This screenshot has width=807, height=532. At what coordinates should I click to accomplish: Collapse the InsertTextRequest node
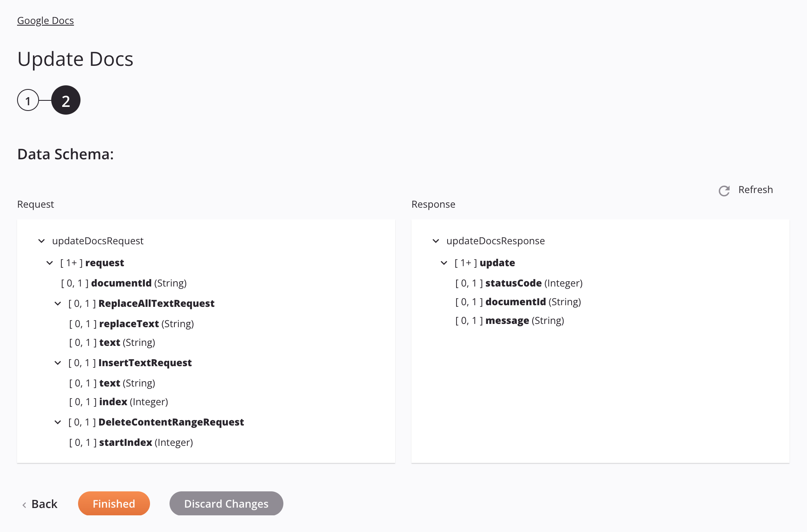tap(58, 362)
